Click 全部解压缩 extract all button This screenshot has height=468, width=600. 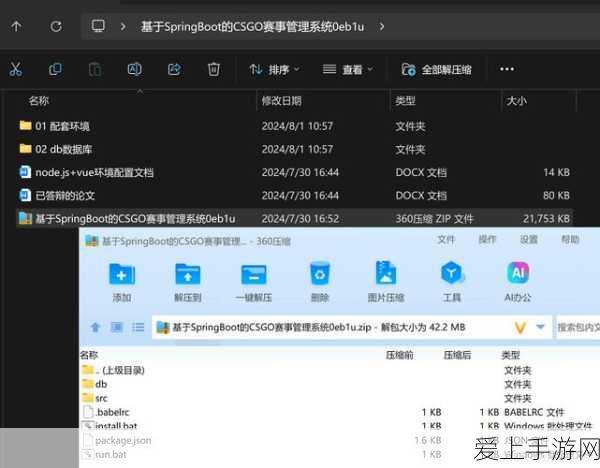coord(436,70)
